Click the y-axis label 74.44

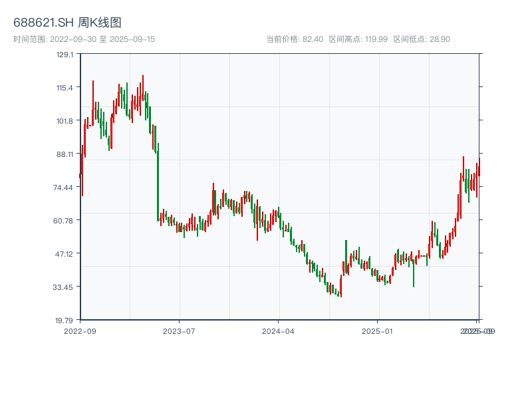point(63,188)
